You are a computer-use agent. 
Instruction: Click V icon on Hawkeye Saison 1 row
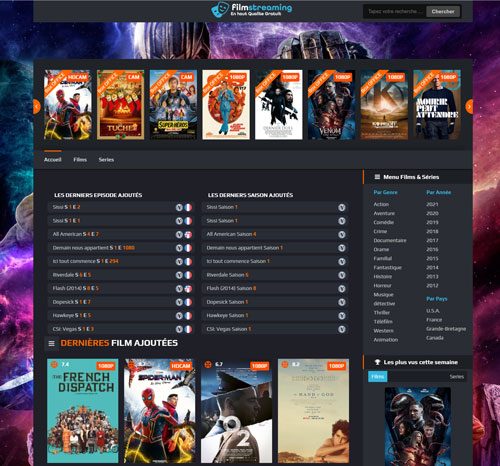tap(342, 315)
